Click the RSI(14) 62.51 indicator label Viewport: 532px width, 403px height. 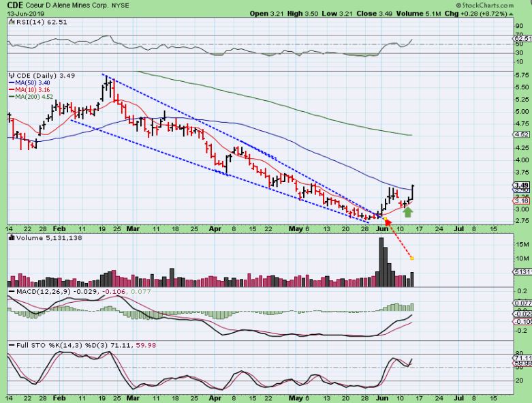pyautogui.click(x=42, y=22)
